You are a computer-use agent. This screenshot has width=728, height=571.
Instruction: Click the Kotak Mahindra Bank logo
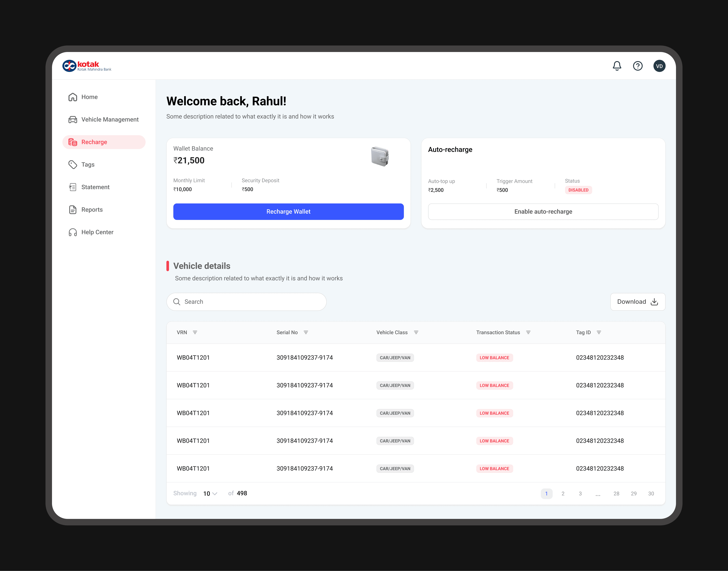tap(87, 66)
